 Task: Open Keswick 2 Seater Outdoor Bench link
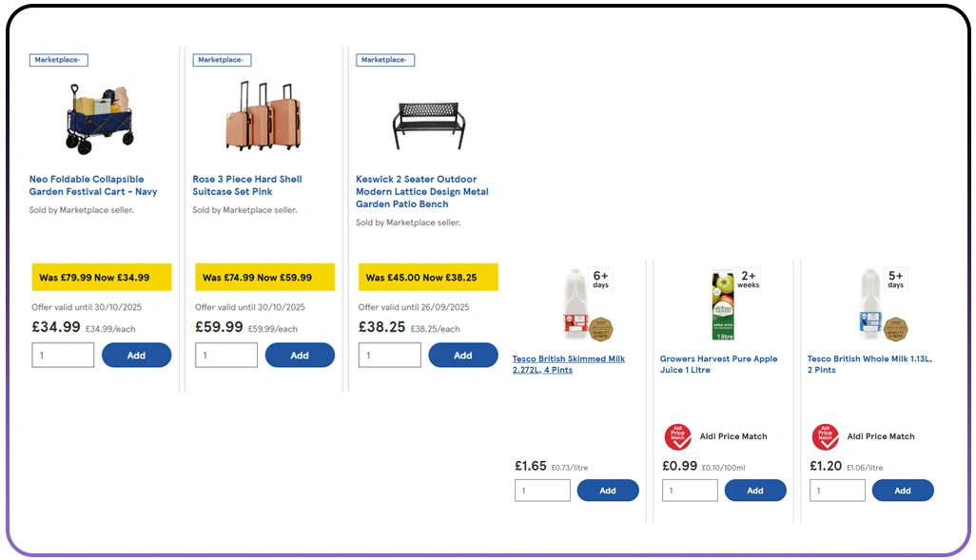click(421, 191)
